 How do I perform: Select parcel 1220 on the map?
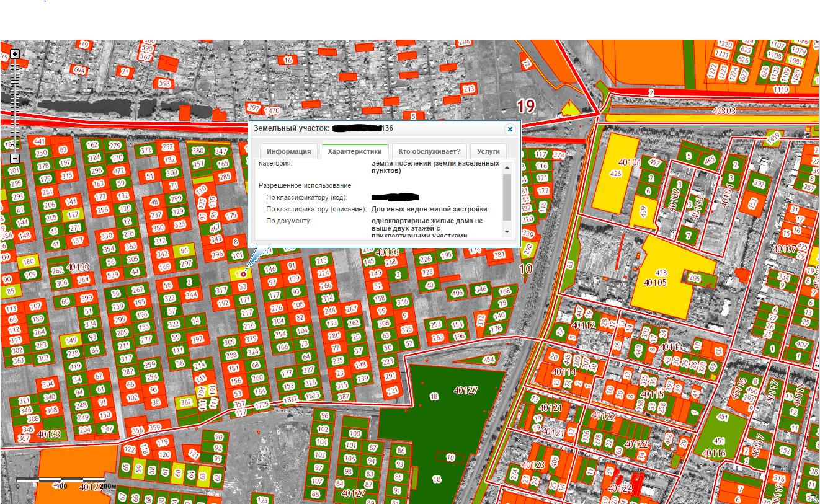click(724, 45)
